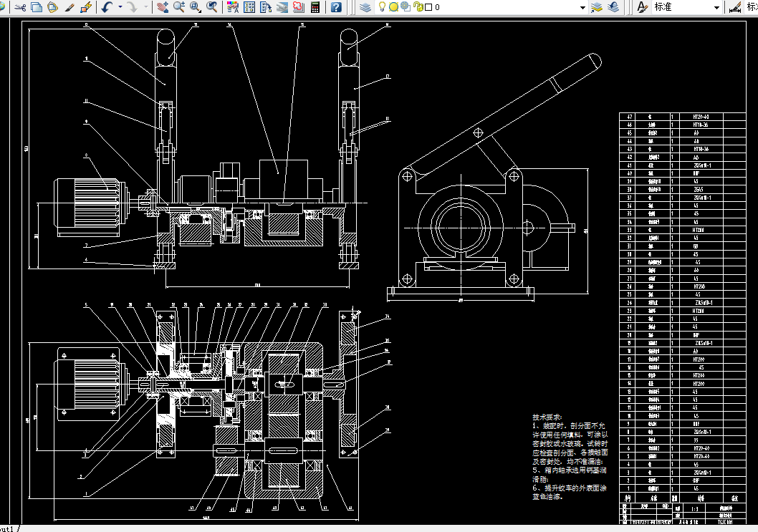Activate the Zoom Realtime magnifier
The height and width of the screenshot is (532, 758).
[x=179, y=7]
